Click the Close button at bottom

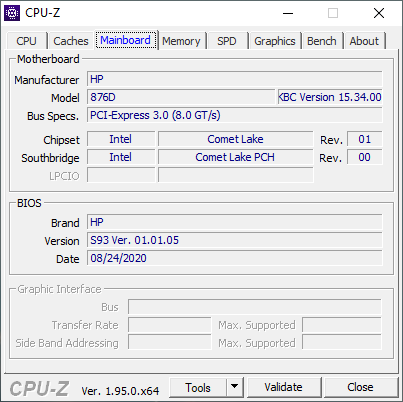[360, 387]
